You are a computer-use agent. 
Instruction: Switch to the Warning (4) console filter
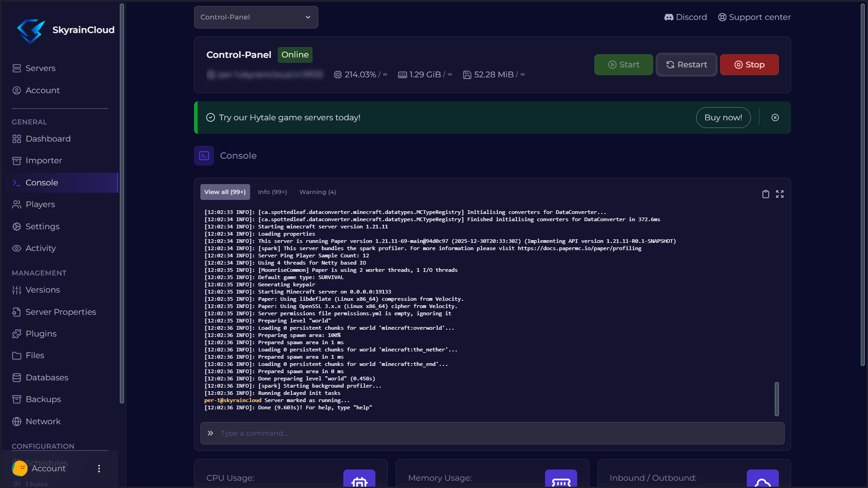(318, 192)
